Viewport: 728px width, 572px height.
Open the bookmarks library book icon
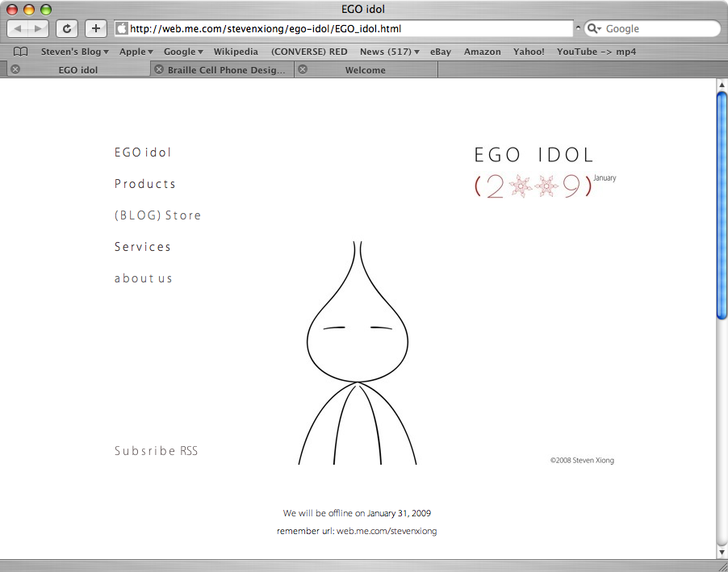[20, 52]
